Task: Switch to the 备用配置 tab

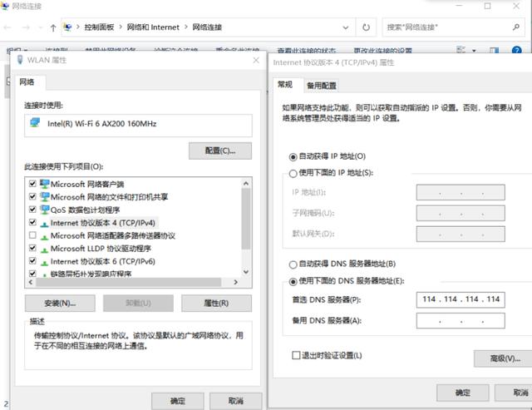Action: (322, 86)
